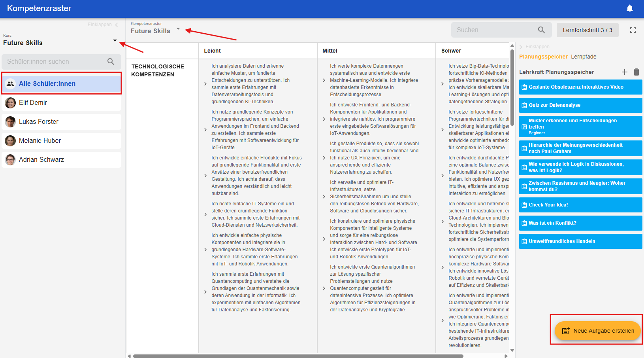Screen dimensions: 644x358
Task: Expand first Leicht competence about Daten analysieren
Action: (x=205, y=84)
